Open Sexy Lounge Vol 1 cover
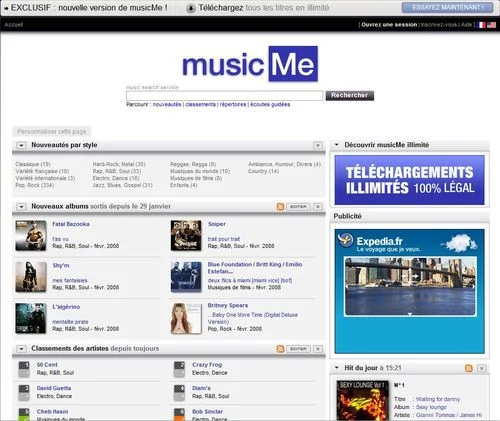 tap(363, 400)
